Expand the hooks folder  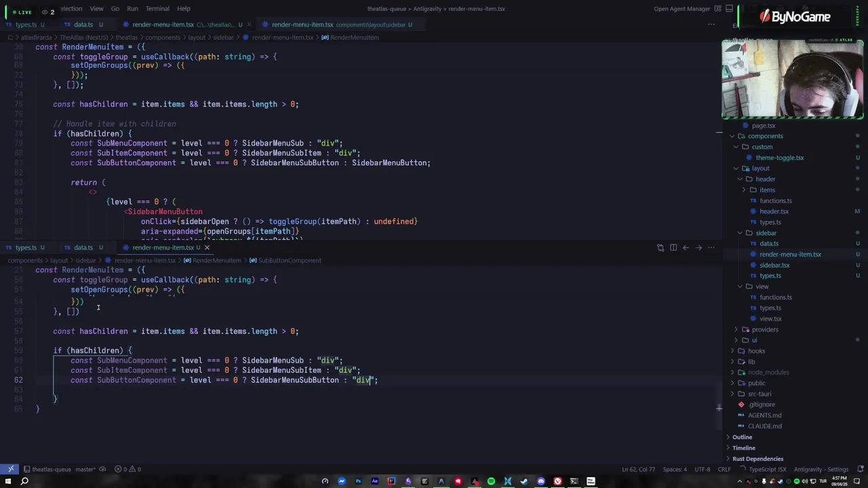756,351
